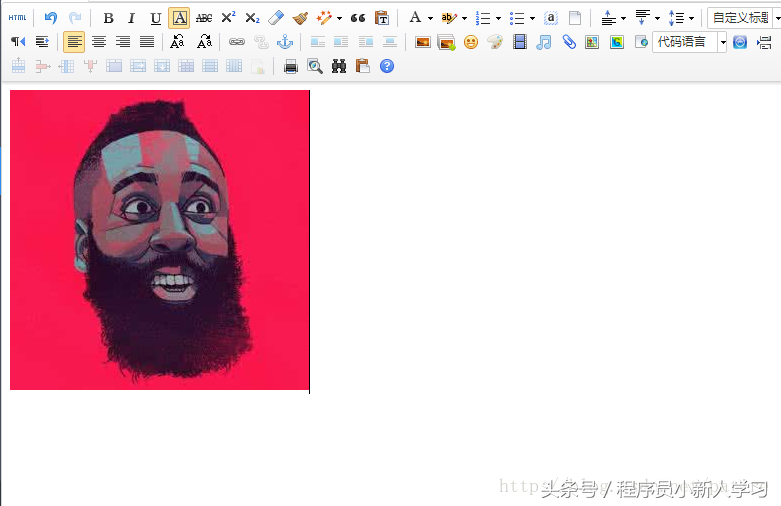
Task: Insert a hyperlink with chain icon
Action: pos(237,42)
